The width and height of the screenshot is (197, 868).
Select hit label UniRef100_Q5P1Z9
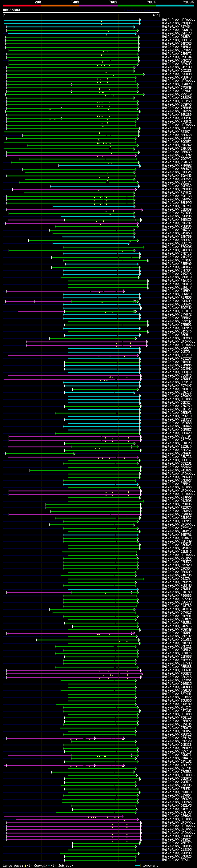pyautogui.click(x=177, y=741)
